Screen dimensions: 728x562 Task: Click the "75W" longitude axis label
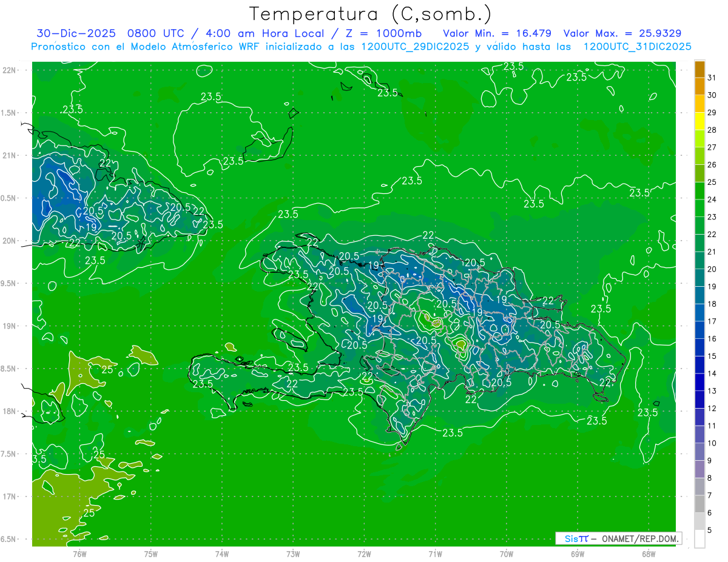[151, 554]
